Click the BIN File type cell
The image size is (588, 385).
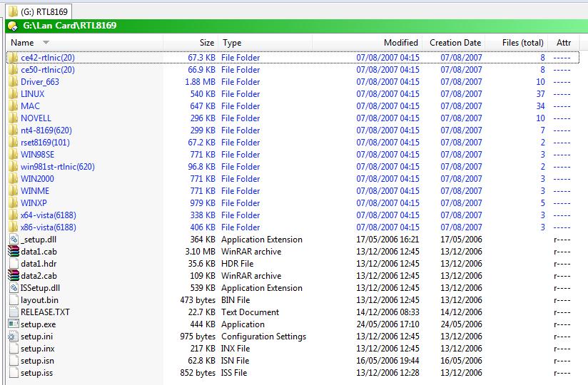tap(235, 300)
